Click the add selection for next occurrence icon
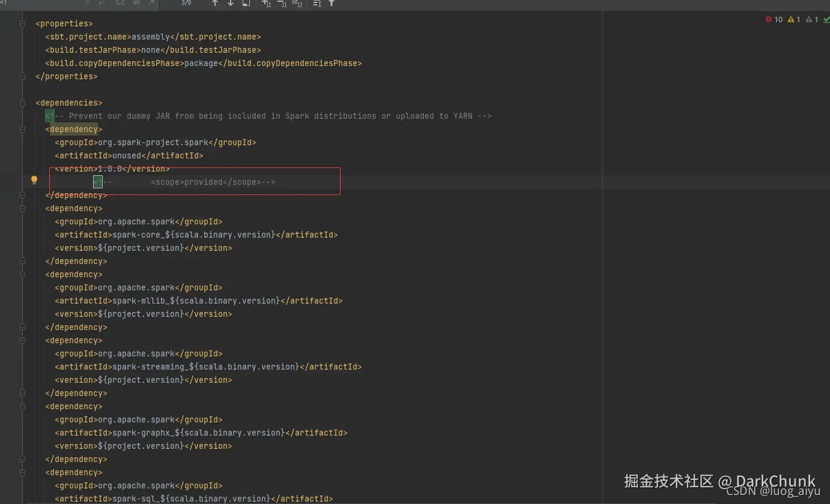830x504 pixels. pyautogui.click(x=267, y=3)
